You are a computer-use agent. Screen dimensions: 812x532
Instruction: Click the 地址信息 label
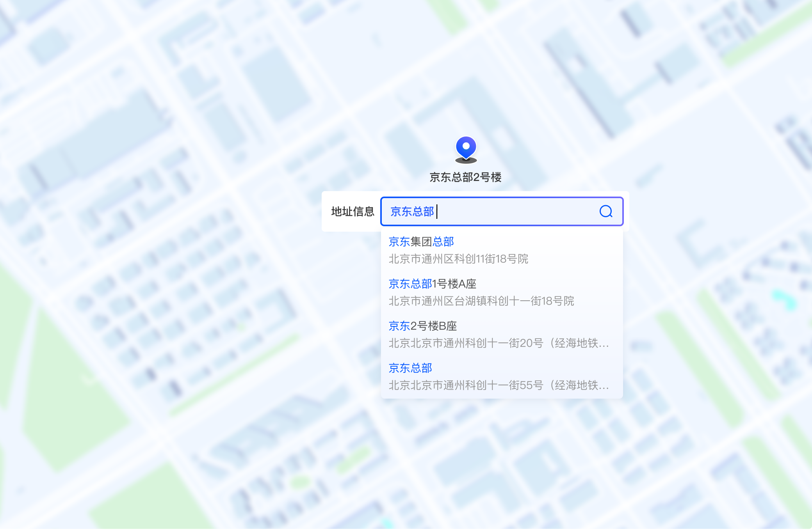click(x=353, y=211)
